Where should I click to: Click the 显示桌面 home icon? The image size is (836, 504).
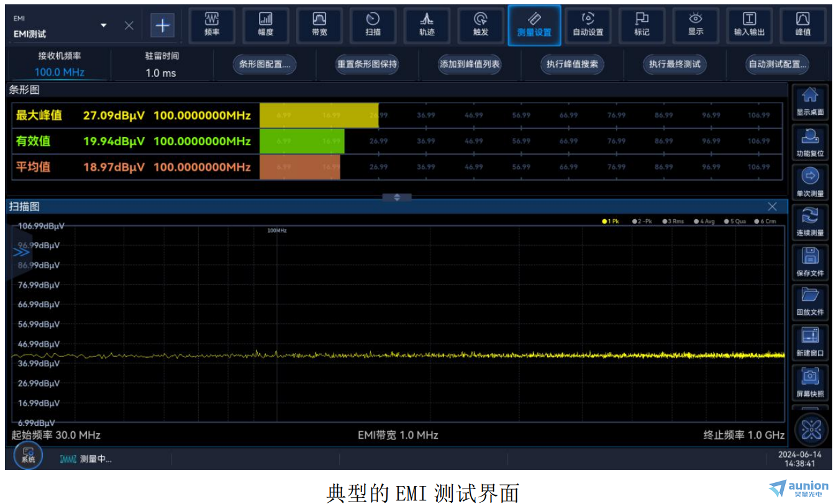(x=810, y=102)
